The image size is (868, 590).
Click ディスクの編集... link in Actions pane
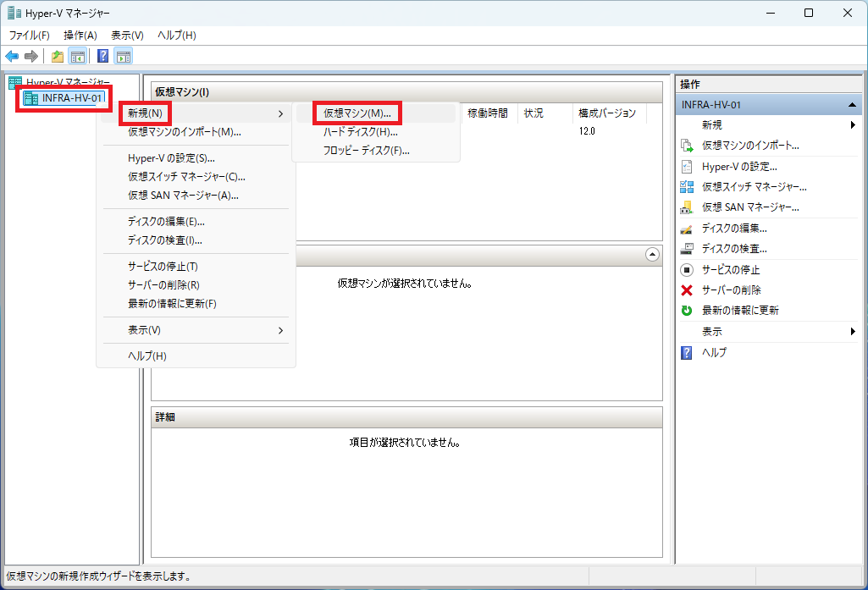[734, 229]
